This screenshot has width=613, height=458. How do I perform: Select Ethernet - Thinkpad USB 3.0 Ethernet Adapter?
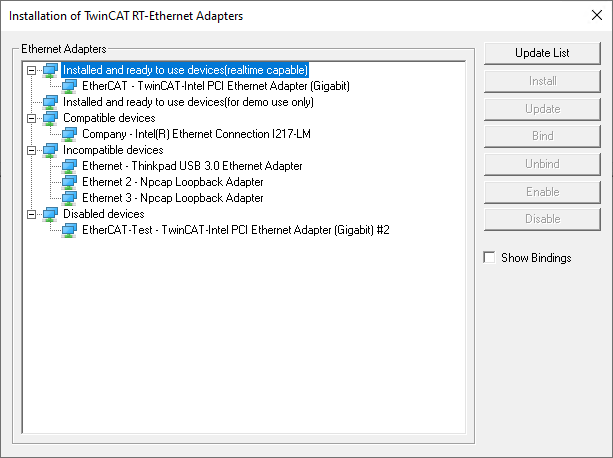pyautogui.click(x=191, y=166)
